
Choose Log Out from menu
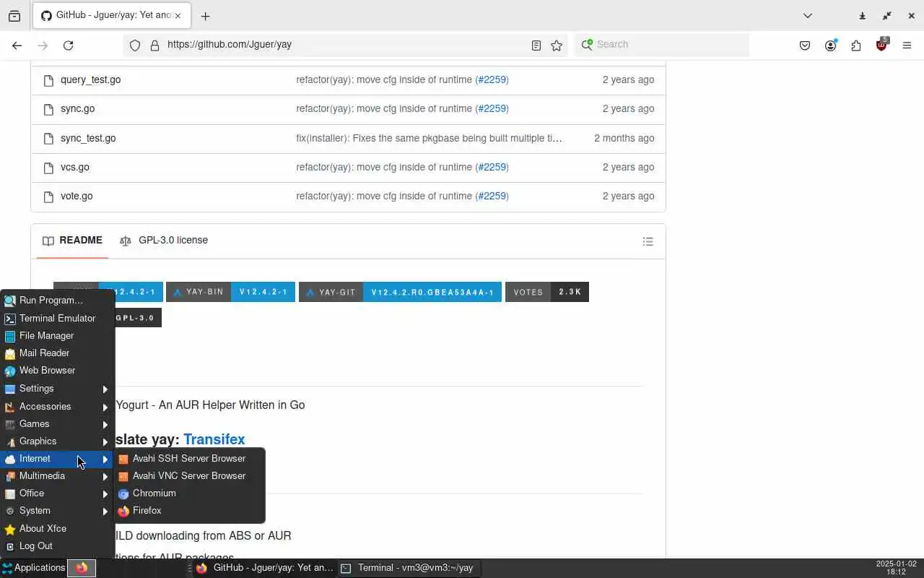(x=58, y=546)
